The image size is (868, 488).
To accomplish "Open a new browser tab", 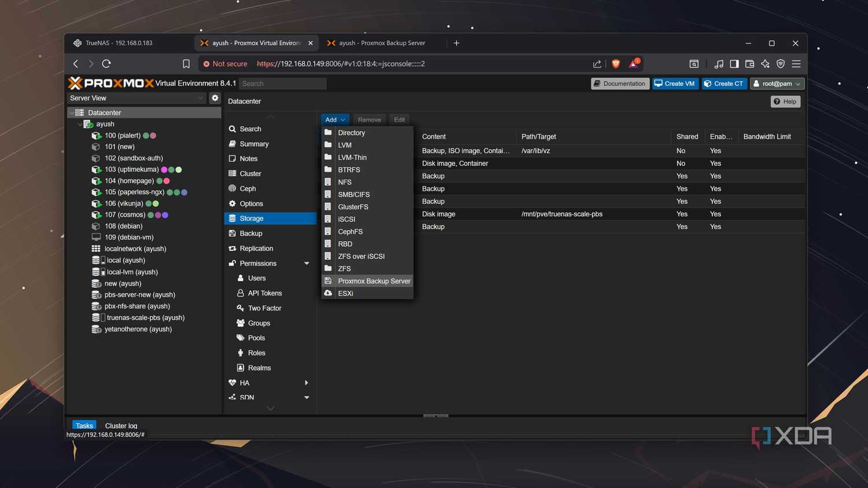I will pyautogui.click(x=457, y=43).
